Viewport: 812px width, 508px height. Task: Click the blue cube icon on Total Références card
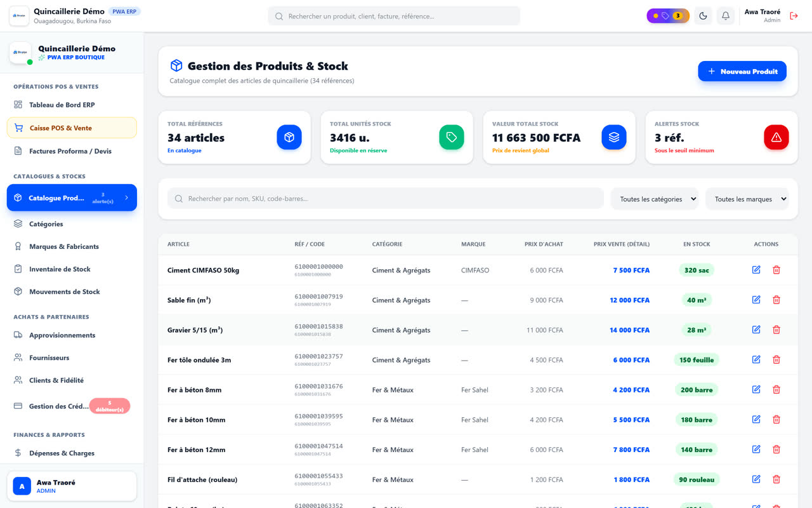tap(289, 137)
